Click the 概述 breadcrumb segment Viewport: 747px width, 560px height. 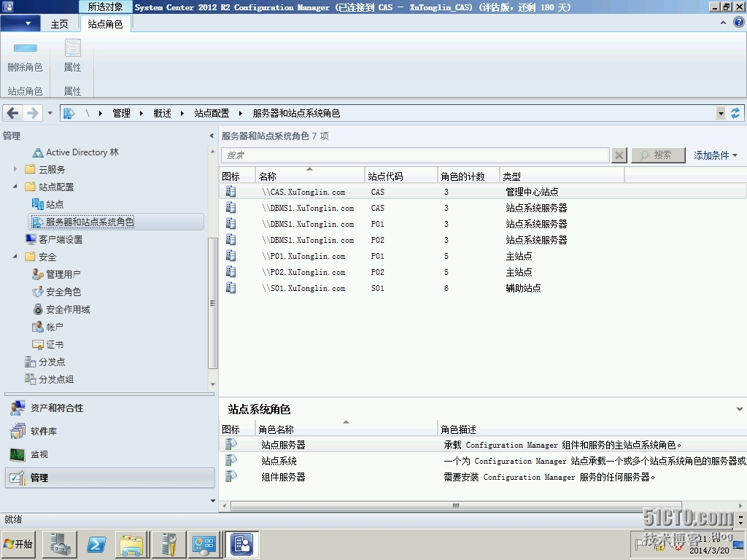(162, 113)
